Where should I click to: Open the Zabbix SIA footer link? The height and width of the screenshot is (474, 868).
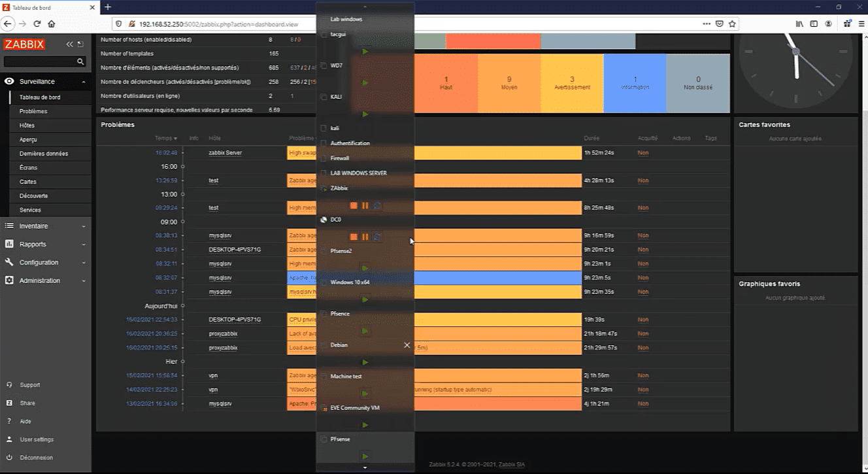[511, 464]
